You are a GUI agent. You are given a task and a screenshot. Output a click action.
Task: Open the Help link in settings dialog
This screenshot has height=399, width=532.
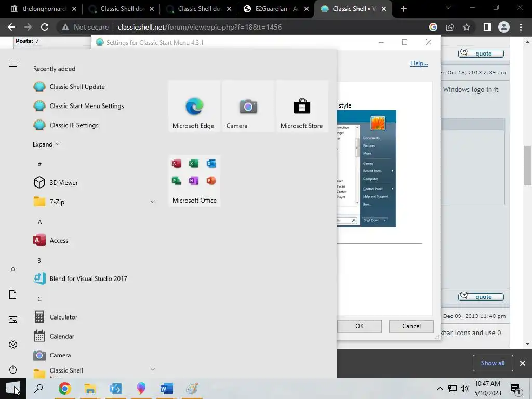(419, 63)
